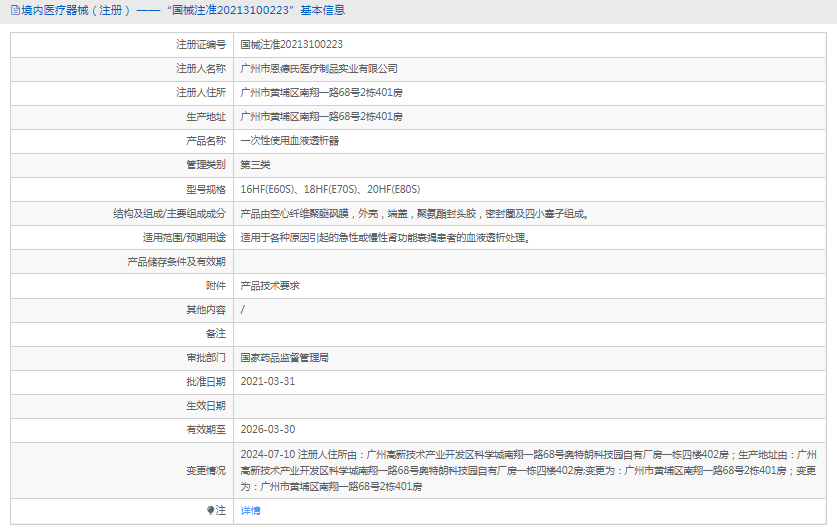
Task: Click the 型号规格 label
Action: [x=206, y=189]
